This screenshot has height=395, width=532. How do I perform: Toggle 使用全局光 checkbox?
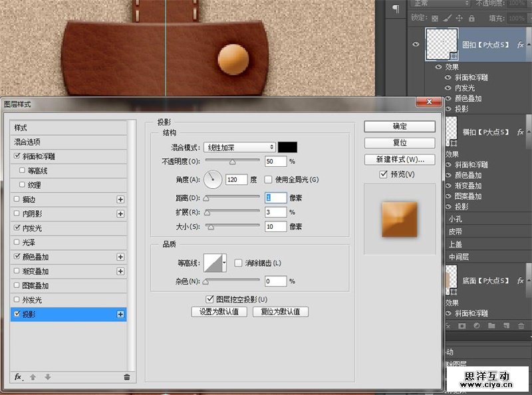pos(268,180)
